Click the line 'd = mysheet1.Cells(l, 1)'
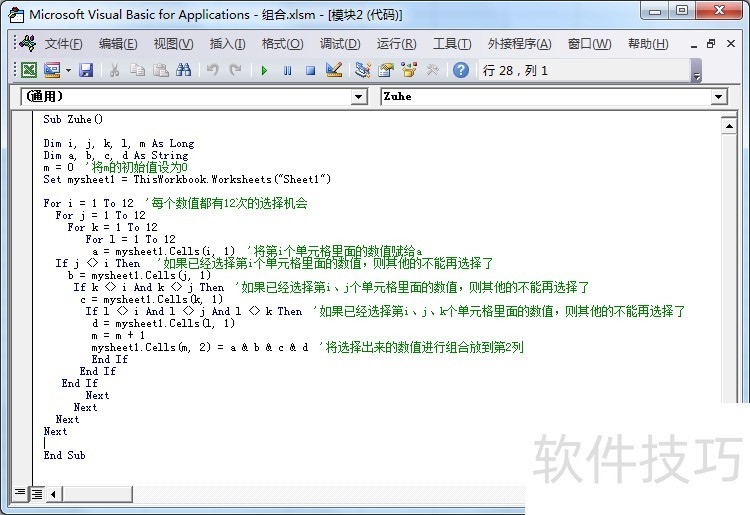Screen dimensions: 750x515 [163, 323]
